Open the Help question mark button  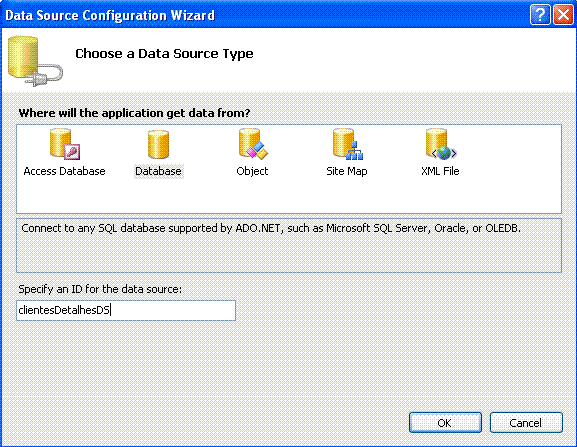(540, 15)
